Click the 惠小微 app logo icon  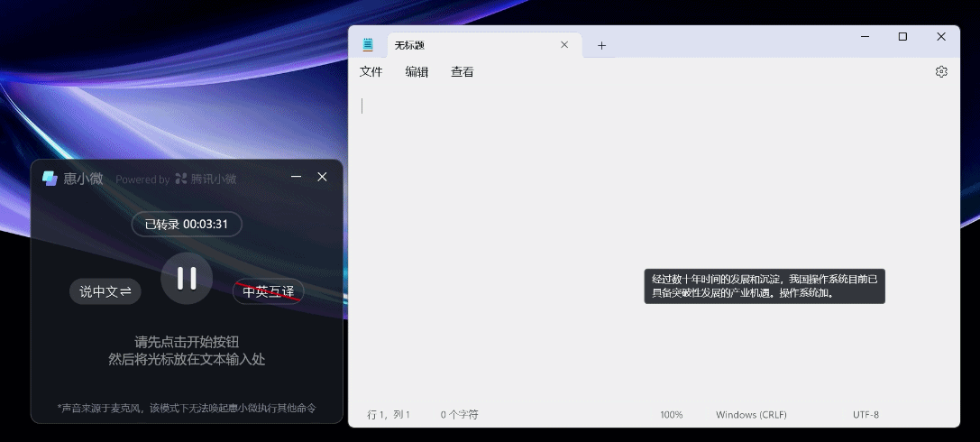click(x=50, y=179)
